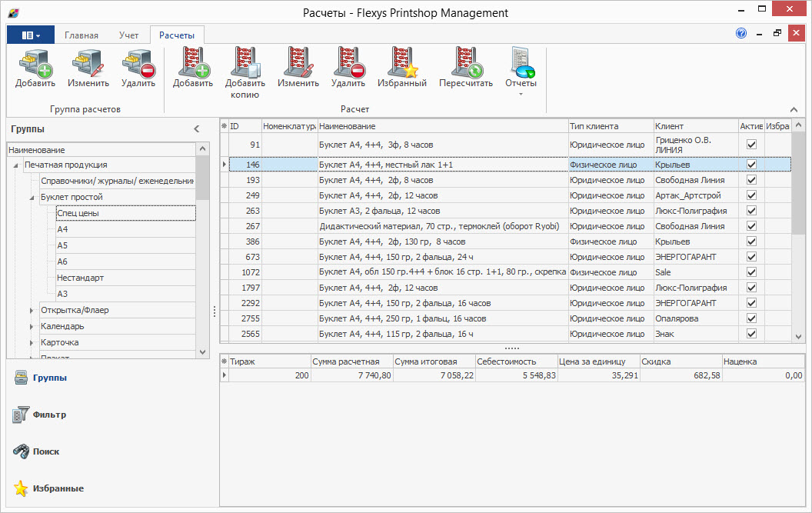Toggle active checkbox for ID 193
This screenshot has width=812, height=513.
(x=751, y=180)
